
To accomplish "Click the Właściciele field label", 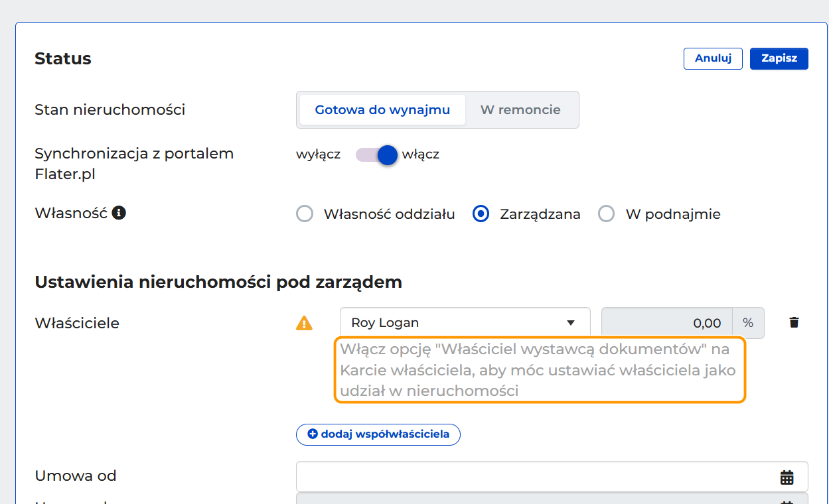I will 77,323.
